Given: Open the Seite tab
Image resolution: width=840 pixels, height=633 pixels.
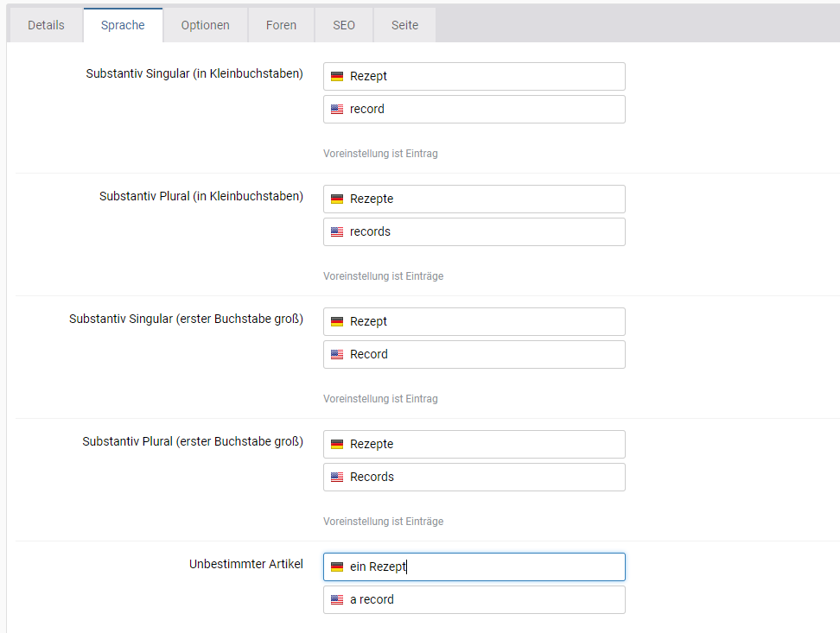Looking at the screenshot, I should (x=404, y=25).
